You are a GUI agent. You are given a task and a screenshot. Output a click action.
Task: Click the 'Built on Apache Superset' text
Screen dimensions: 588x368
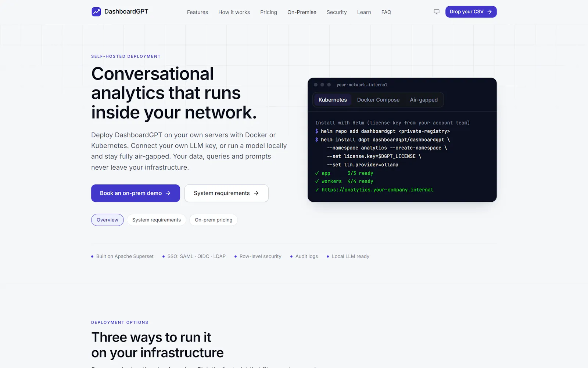tap(125, 256)
